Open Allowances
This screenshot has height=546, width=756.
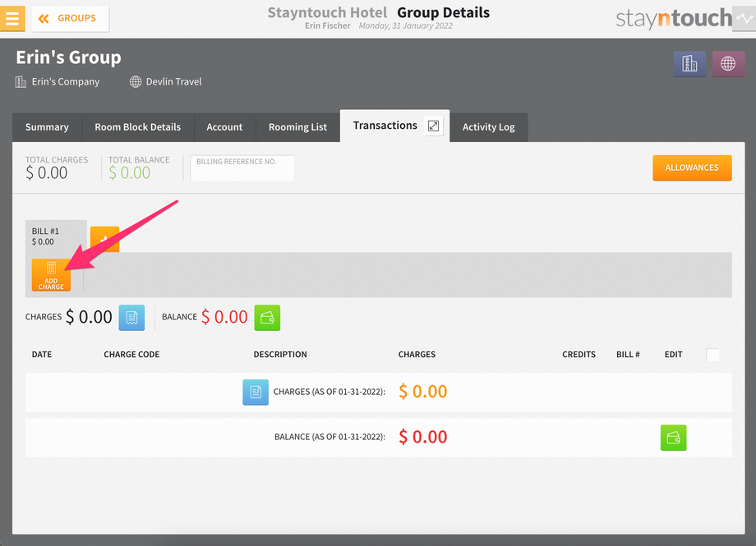pos(692,167)
